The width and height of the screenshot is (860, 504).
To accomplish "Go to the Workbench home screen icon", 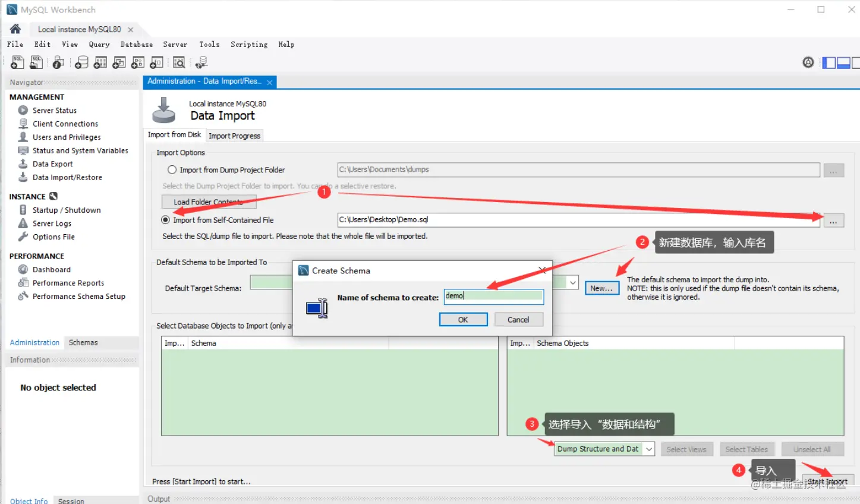I will click(x=15, y=29).
